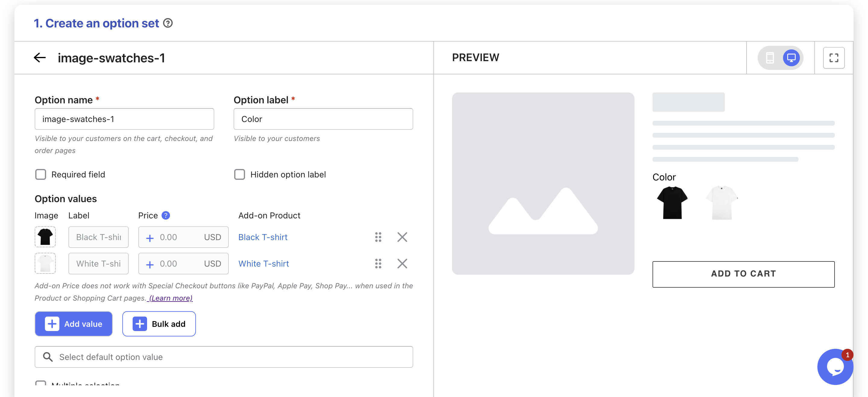Click the Add value button

[74, 324]
